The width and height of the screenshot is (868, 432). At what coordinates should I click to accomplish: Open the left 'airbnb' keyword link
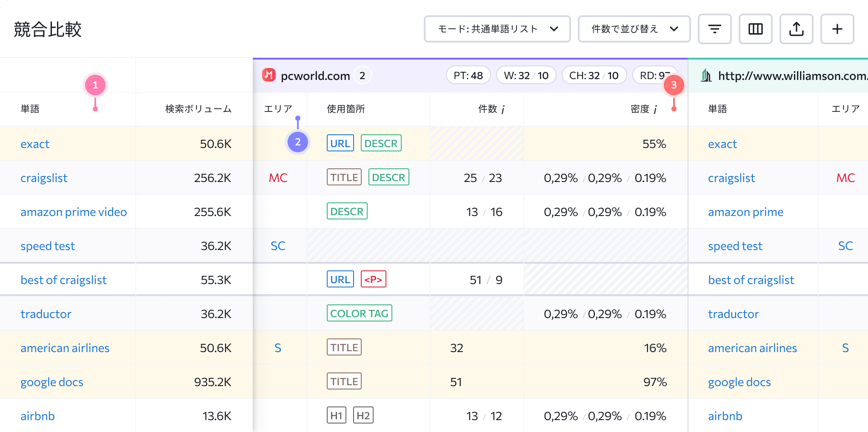tap(37, 416)
